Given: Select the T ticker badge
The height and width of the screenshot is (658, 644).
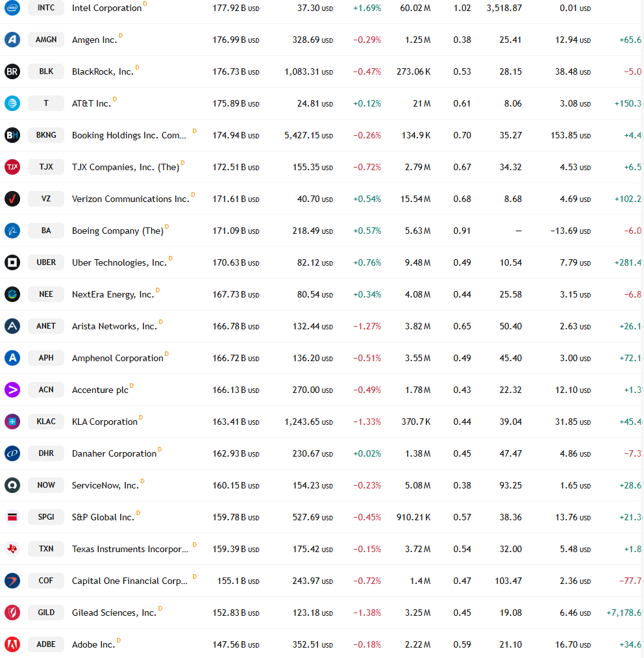Looking at the screenshot, I should point(46,103).
